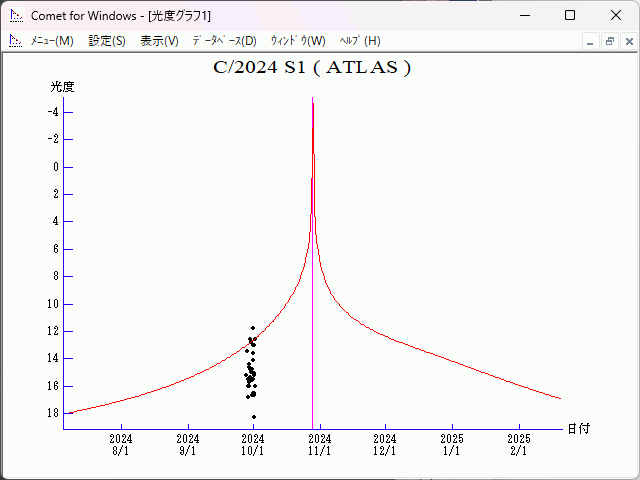640x480 pixels.
Task: Click the -2 magnitude axis label
Action: coord(53,139)
